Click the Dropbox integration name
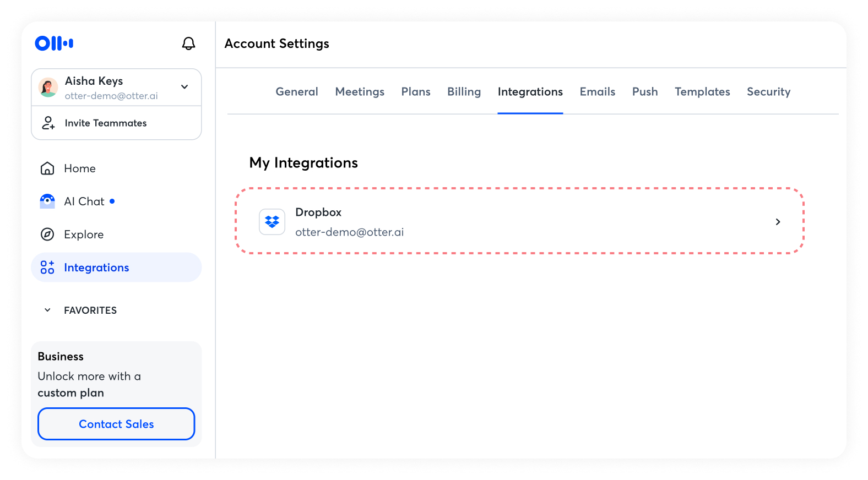 tap(318, 212)
